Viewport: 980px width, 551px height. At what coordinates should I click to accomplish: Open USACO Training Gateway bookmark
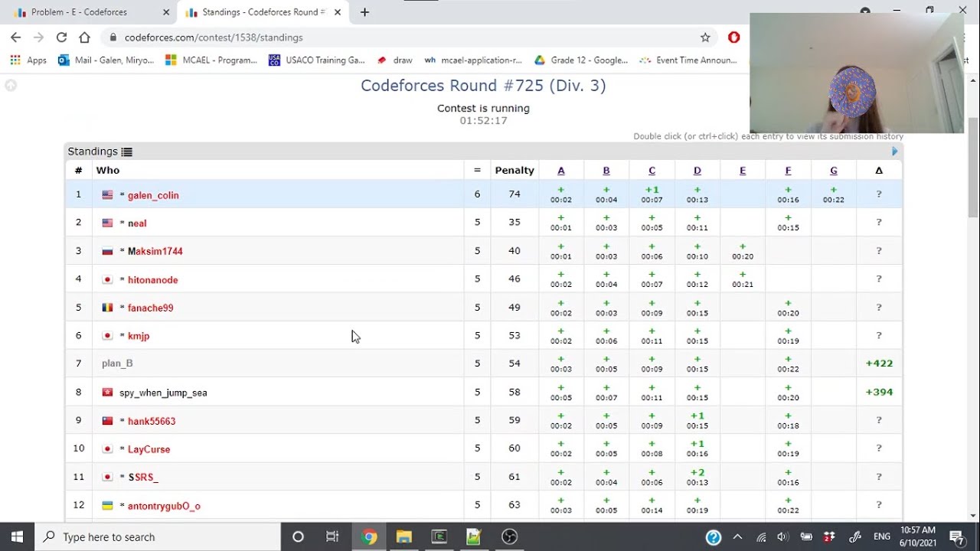pos(316,60)
